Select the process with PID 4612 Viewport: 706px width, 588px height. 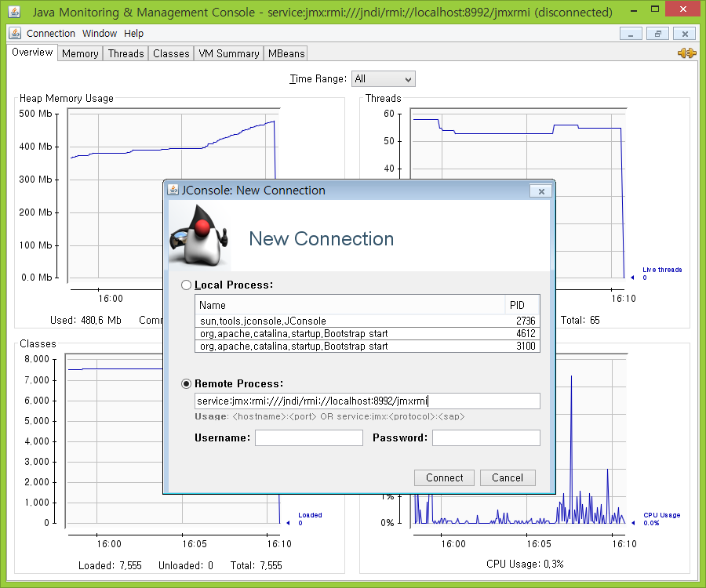(x=367, y=334)
